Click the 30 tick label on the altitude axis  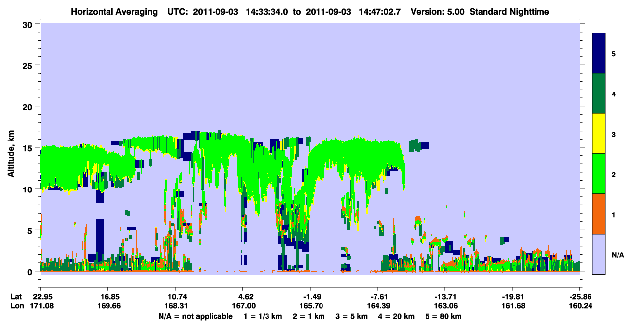point(29,24)
